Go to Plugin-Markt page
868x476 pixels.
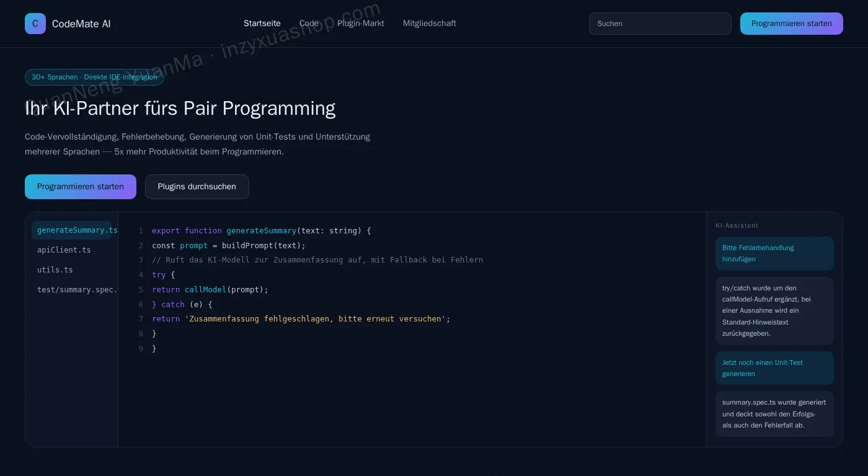click(361, 24)
